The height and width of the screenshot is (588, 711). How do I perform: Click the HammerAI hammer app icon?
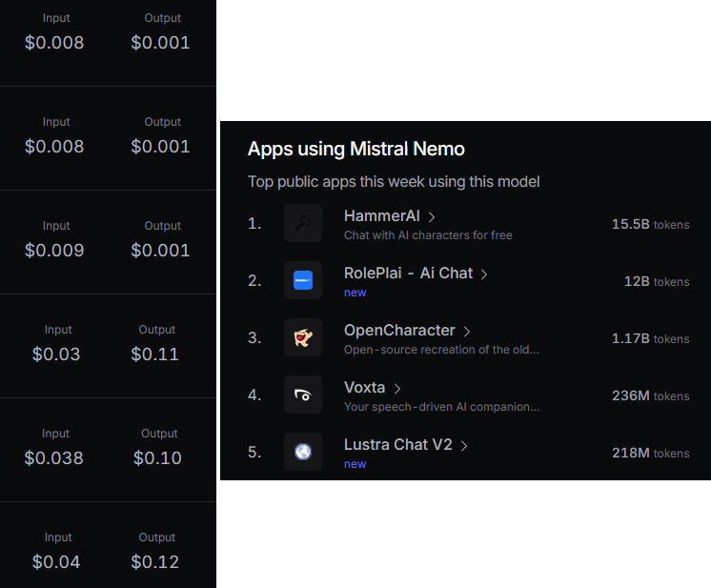point(303,223)
